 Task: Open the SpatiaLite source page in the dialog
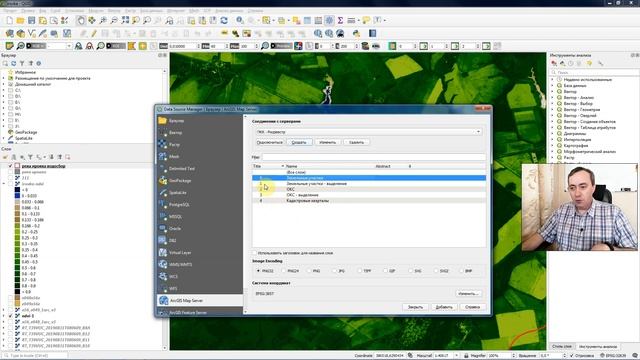click(200, 193)
